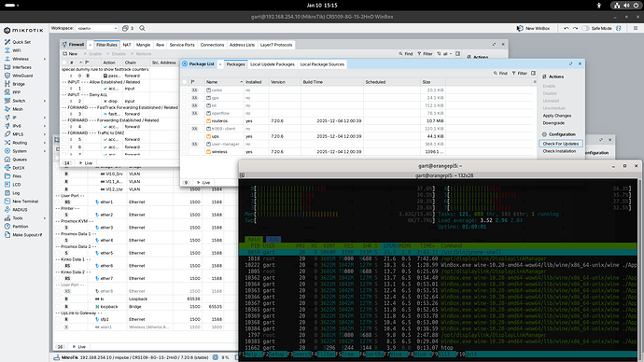The height and width of the screenshot is (362, 644).
Task: Tick the checkbox for the sfp1 interface row
Action: pyautogui.click(x=58, y=319)
